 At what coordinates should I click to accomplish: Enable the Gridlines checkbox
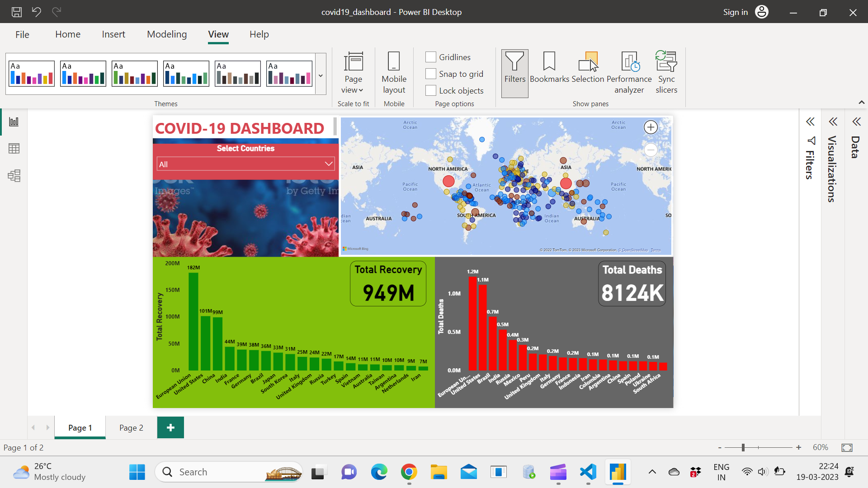(431, 57)
